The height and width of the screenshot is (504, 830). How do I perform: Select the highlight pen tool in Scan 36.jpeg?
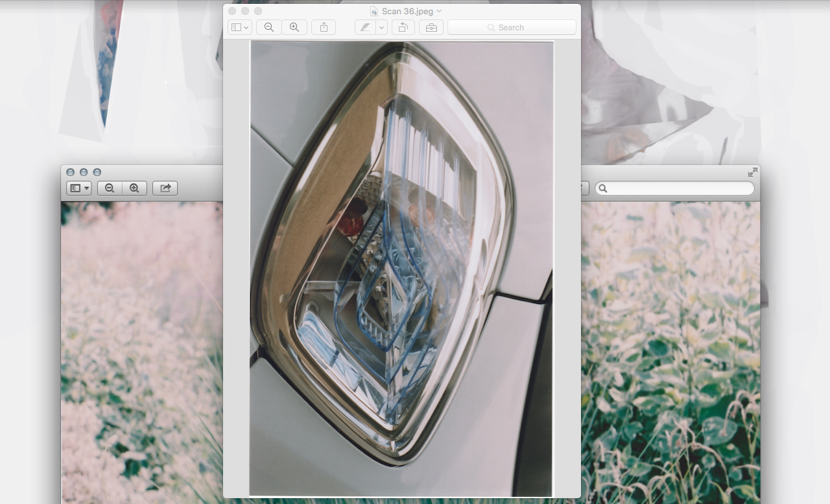click(366, 27)
